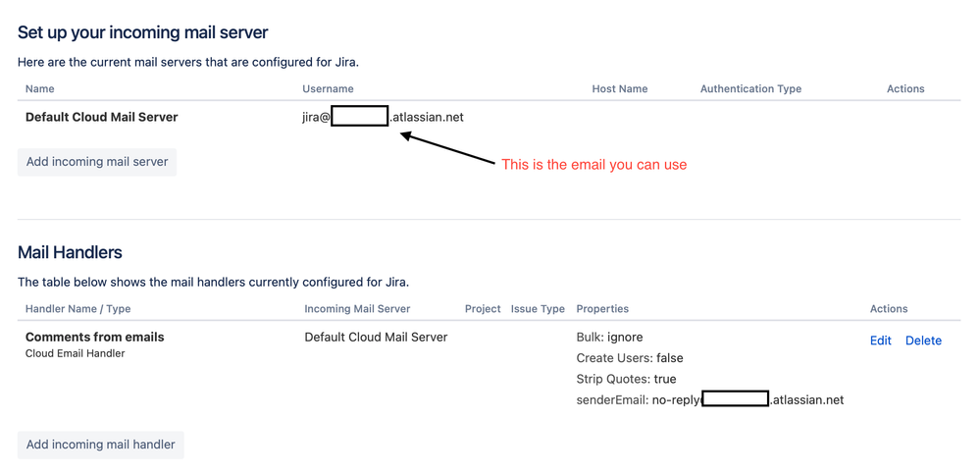Click the Name column header in servers table
Screen dimensions: 980x473
(x=40, y=88)
